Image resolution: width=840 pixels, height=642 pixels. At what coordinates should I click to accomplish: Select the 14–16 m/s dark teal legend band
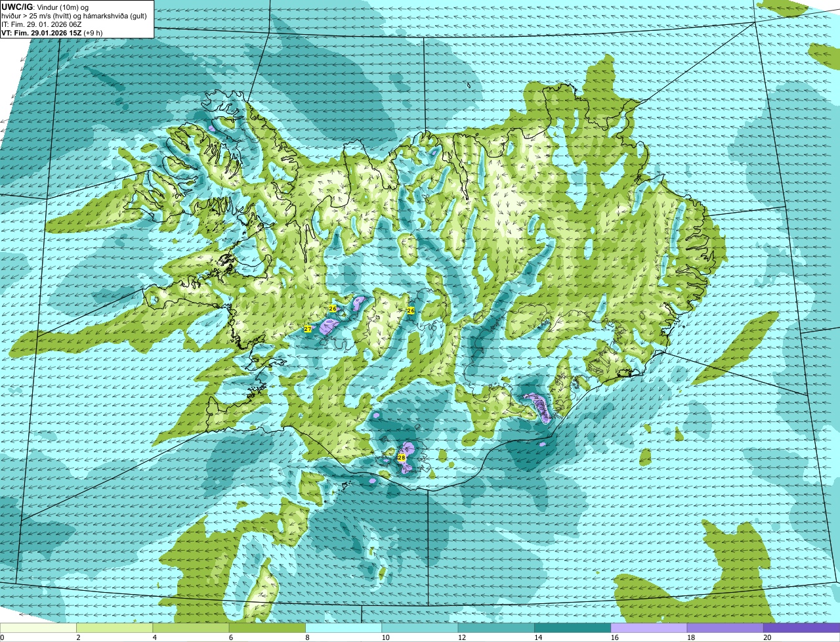pos(573,628)
